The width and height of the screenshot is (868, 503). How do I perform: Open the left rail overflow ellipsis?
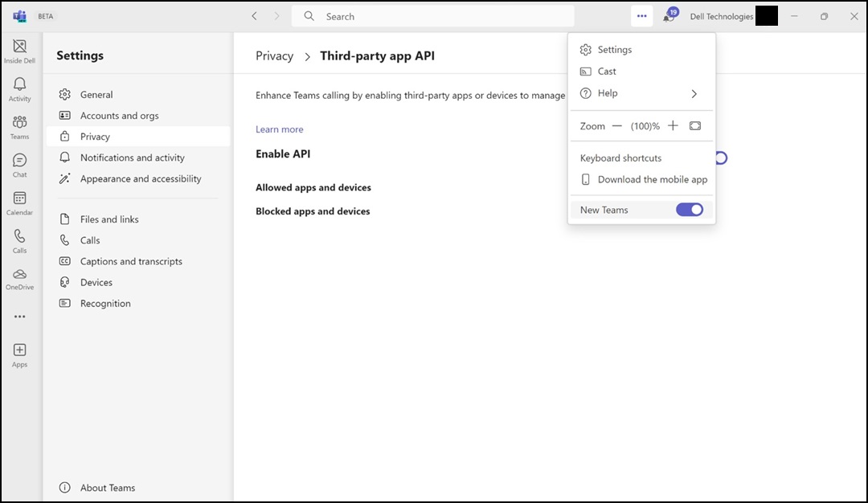tap(19, 316)
